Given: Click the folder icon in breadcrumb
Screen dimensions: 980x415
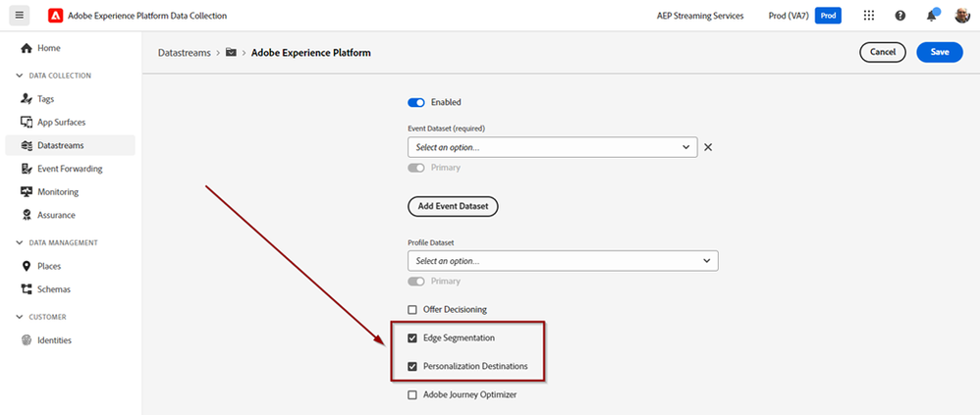Looking at the screenshot, I should (231, 52).
